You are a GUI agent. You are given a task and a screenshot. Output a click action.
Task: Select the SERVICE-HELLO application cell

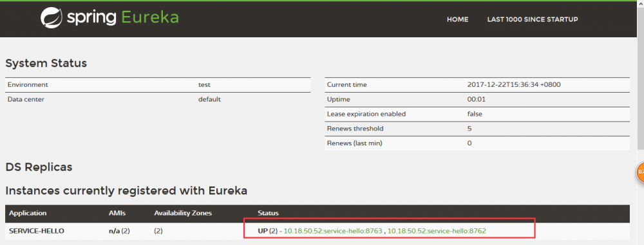point(37,231)
